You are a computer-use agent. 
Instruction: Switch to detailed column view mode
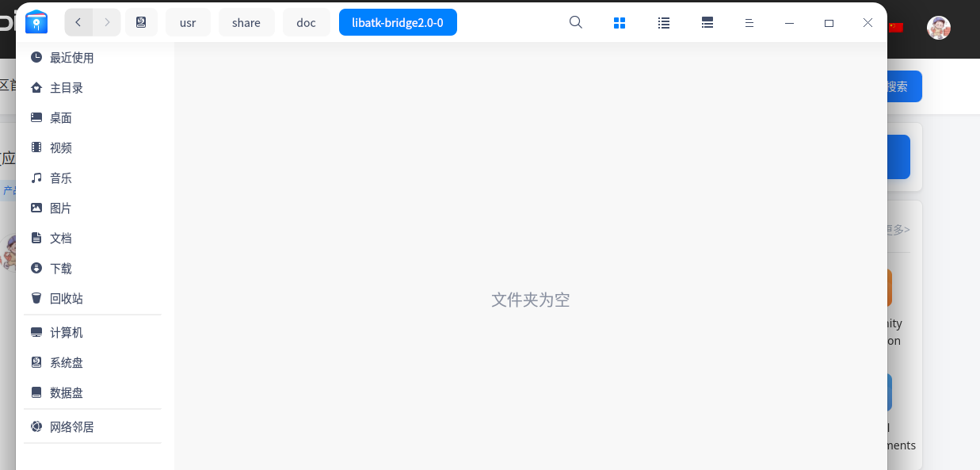tap(707, 22)
